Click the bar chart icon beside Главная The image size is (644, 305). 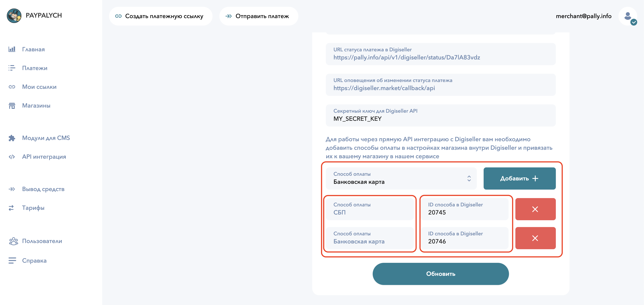(x=12, y=49)
